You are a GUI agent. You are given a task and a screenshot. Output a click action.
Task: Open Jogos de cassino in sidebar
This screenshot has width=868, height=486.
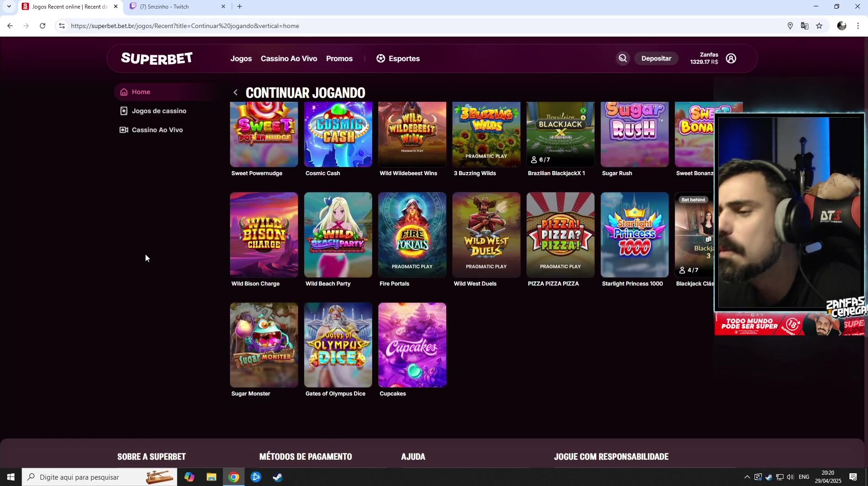(159, 111)
